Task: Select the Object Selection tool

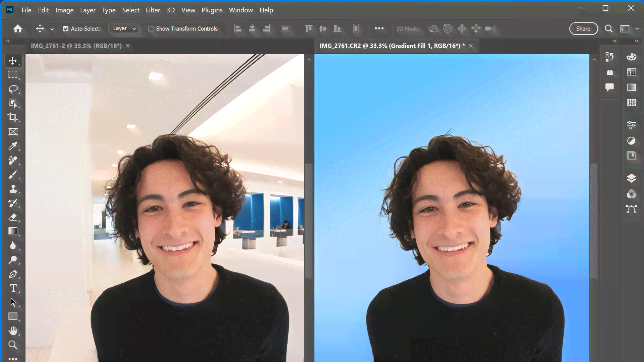Action: [13, 103]
